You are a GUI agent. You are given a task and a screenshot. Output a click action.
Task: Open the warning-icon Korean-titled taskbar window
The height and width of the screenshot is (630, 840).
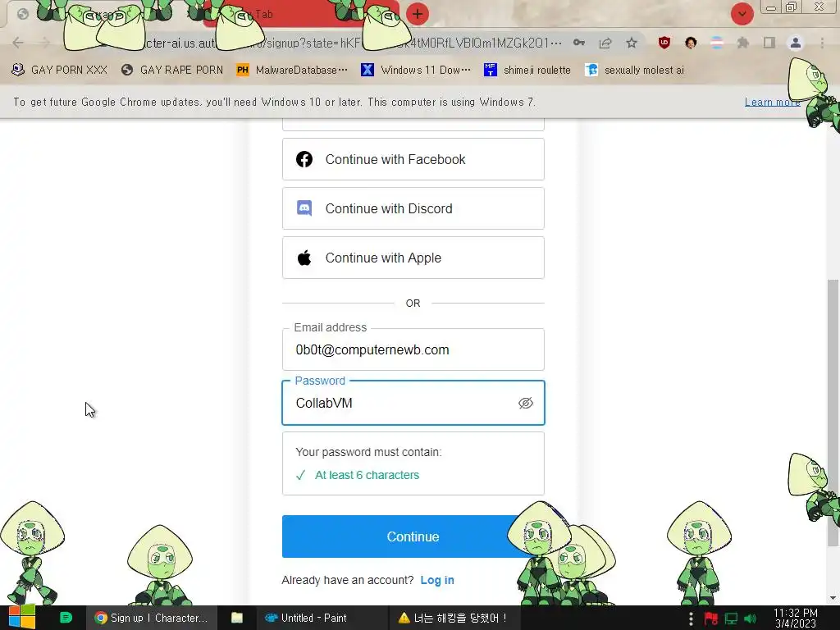[x=453, y=618]
